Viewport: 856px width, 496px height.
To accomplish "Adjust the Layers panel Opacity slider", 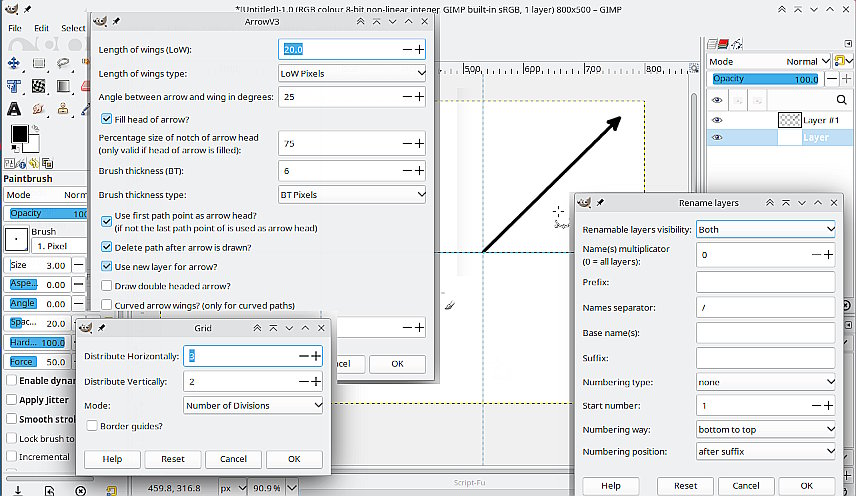I will point(766,79).
